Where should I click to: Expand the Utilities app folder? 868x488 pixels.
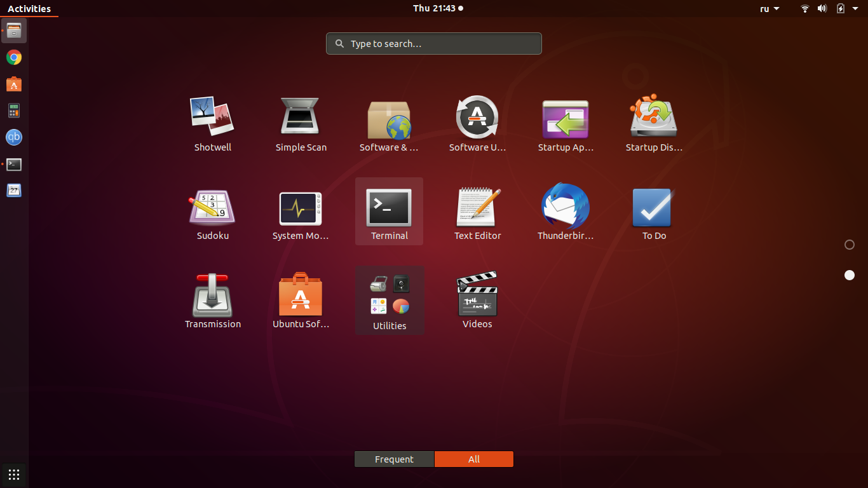(x=390, y=299)
